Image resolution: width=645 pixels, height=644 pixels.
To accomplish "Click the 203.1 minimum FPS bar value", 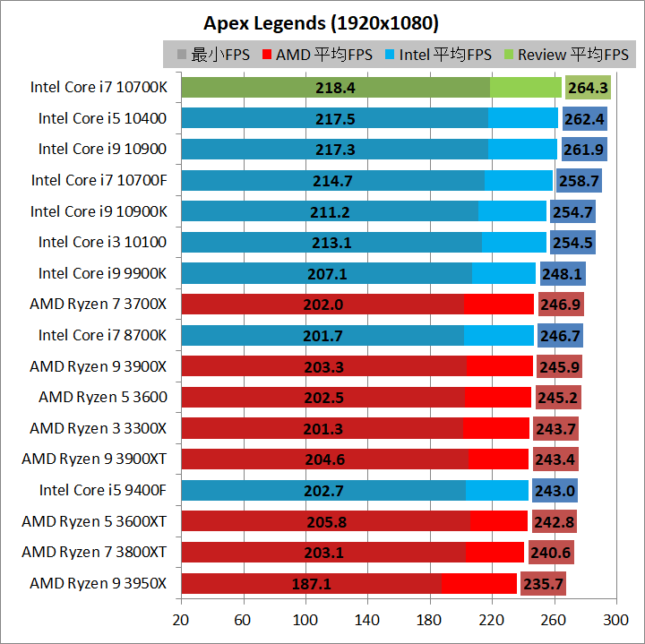I will point(323,553).
